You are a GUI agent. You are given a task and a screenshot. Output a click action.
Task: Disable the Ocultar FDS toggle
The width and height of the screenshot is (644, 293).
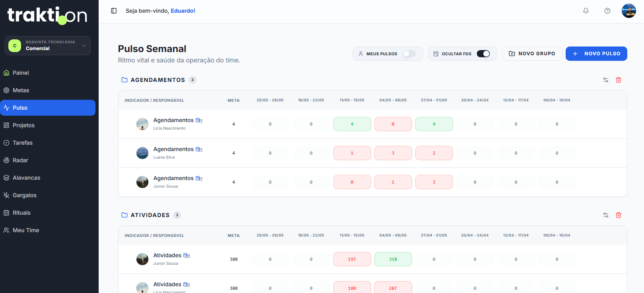[x=483, y=54]
